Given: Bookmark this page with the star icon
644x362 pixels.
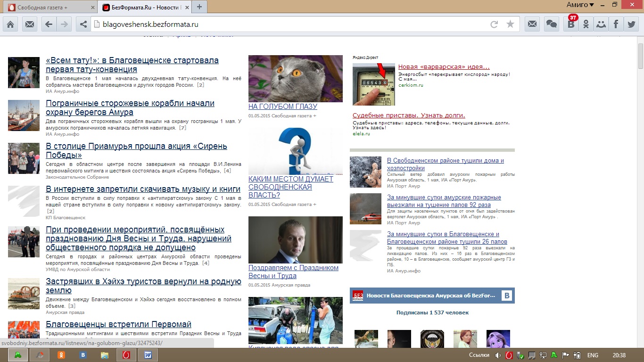Looking at the screenshot, I should (510, 25).
